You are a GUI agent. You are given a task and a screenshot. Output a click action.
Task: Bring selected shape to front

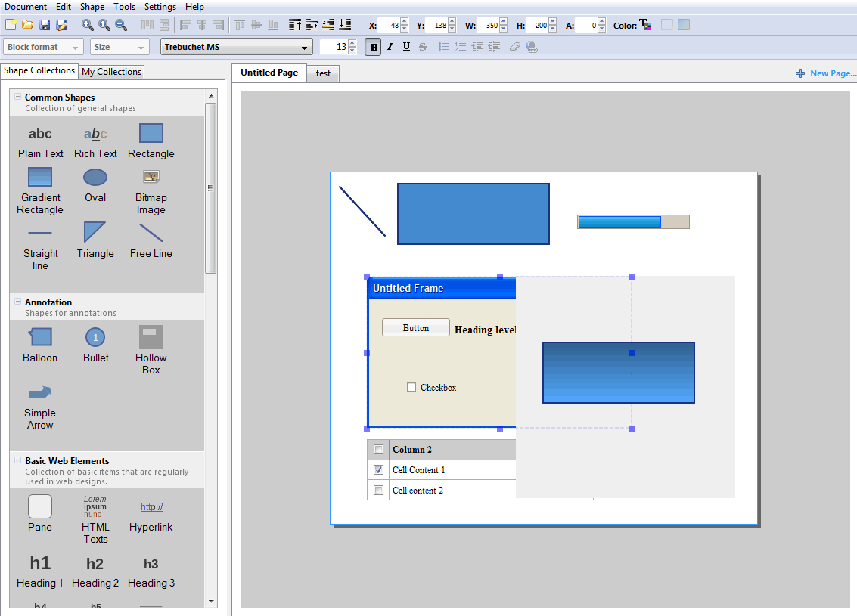[x=294, y=25]
